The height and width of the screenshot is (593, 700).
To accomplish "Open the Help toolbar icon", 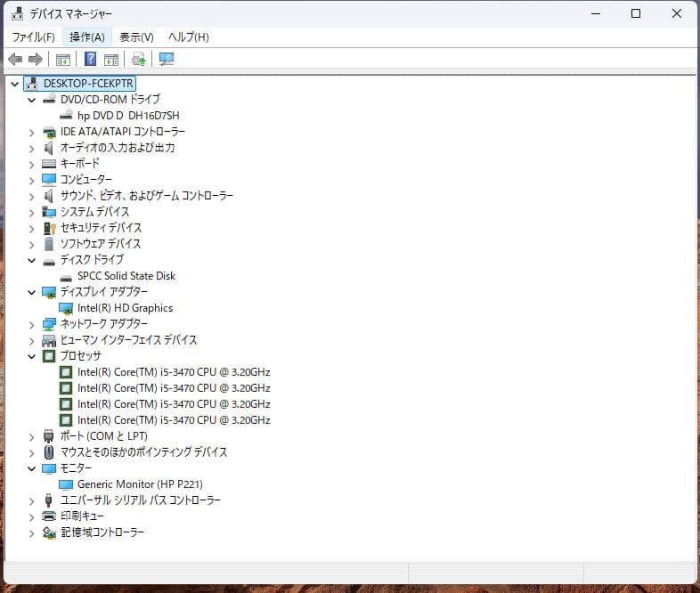I will (91, 59).
